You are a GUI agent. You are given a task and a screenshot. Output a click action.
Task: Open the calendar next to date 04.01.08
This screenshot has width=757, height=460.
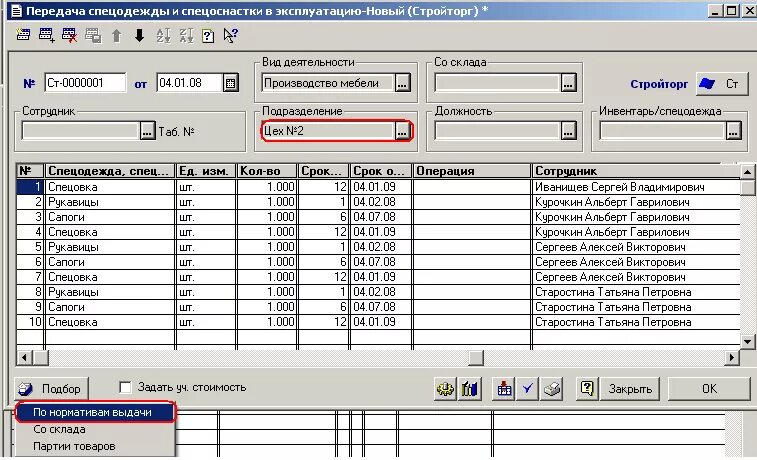(x=231, y=83)
